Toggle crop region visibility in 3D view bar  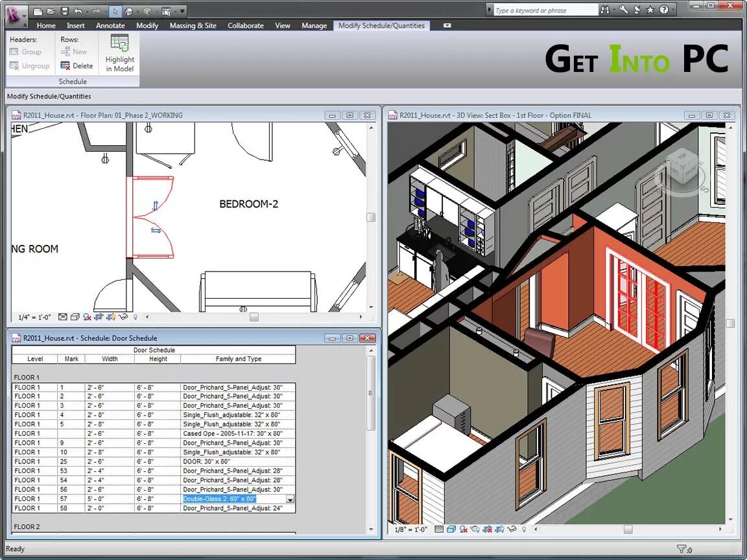499,529
